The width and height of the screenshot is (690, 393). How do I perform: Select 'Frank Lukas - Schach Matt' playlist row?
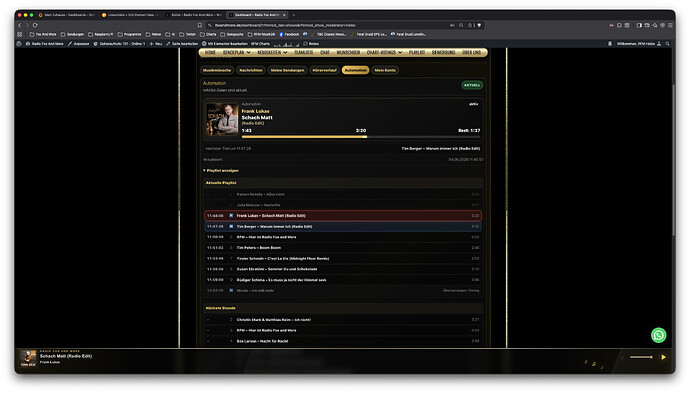pyautogui.click(x=343, y=216)
